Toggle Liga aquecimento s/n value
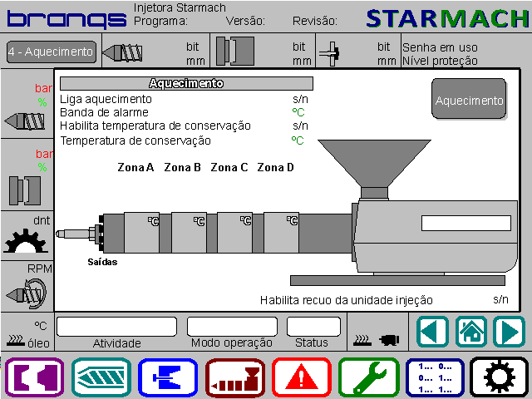Image resolution: width=532 pixels, height=399 pixels. 300,99
